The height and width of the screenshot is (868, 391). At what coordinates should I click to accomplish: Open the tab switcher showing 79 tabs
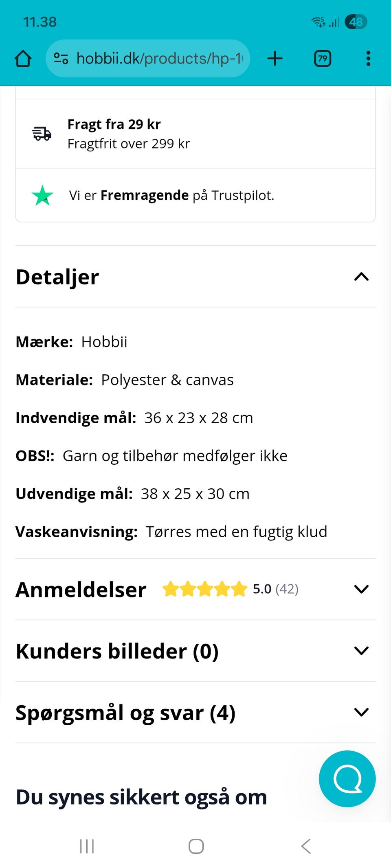pyautogui.click(x=322, y=58)
